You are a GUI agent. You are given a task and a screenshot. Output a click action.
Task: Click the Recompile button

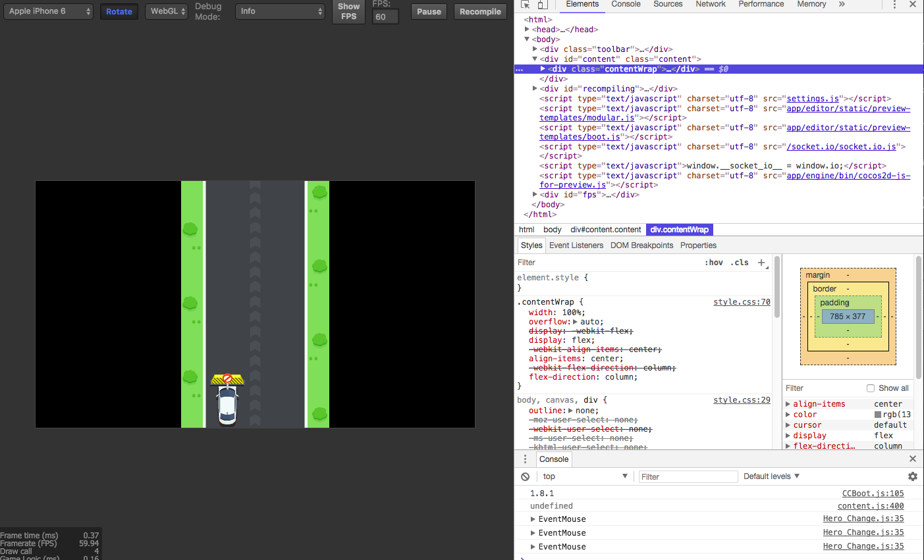point(480,12)
